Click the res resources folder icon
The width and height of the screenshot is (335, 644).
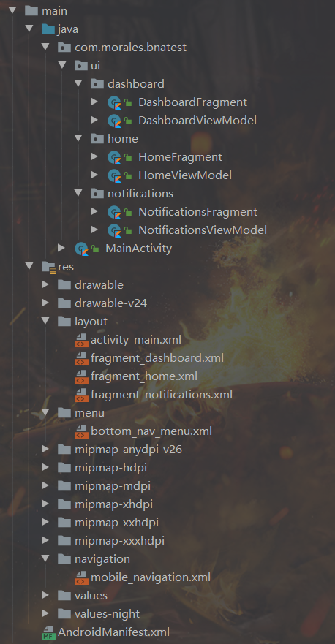pyautogui.click(x=48, y=267)
